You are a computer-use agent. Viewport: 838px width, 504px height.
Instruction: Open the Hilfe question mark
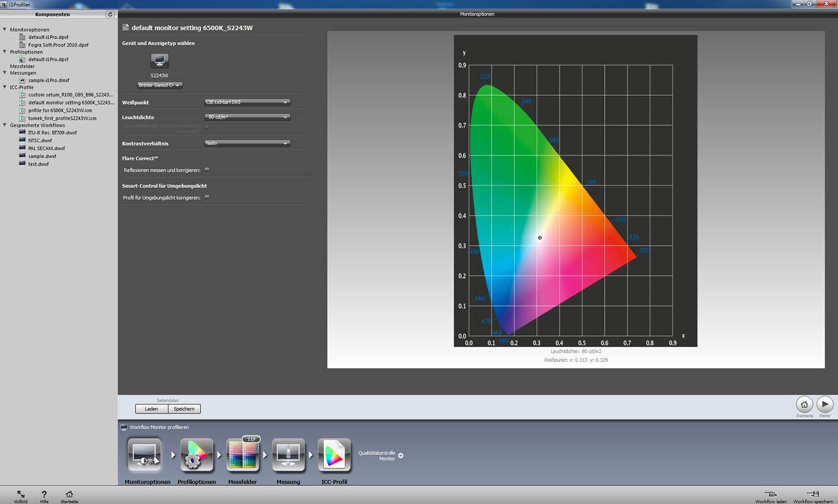44,495
